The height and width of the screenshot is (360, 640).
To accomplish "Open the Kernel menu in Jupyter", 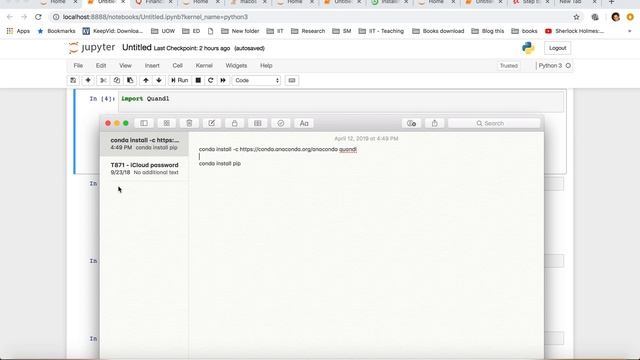I will tap(204, 65).
